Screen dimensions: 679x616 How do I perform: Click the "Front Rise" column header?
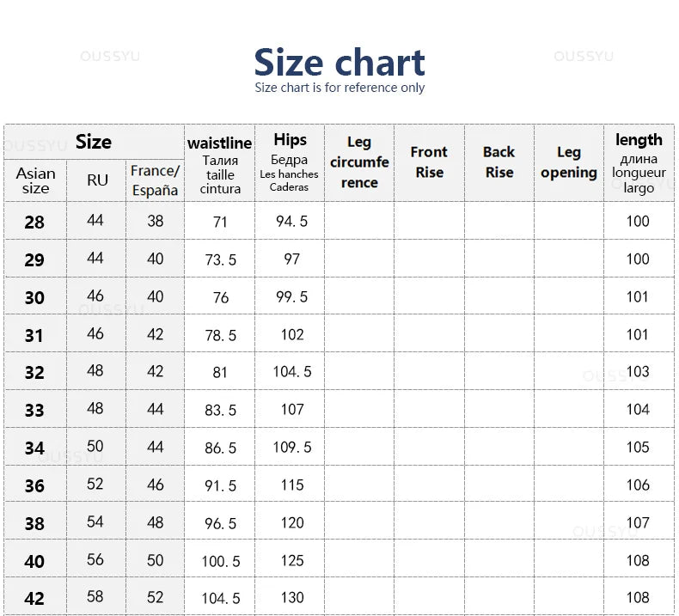click(x=429, y=162)
